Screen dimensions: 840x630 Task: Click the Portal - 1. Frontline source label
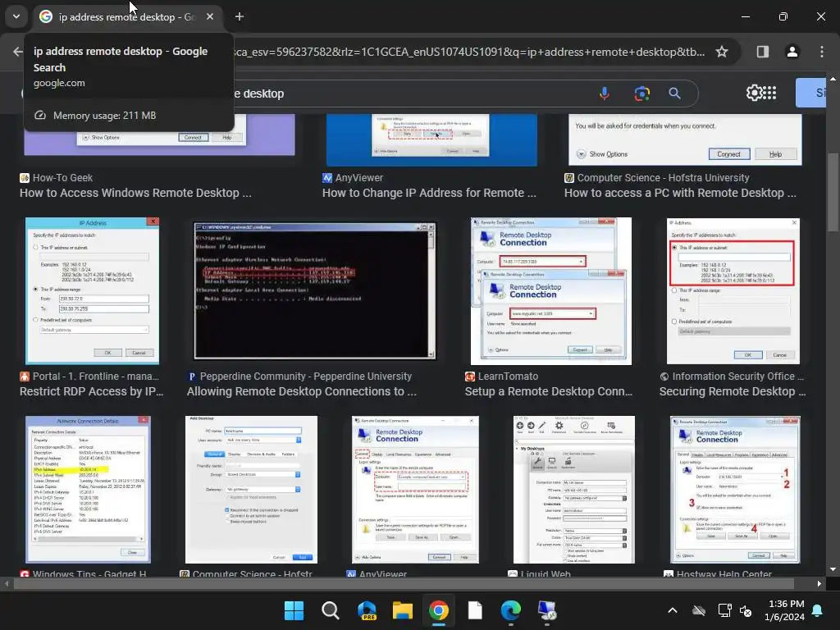click(x=95, y=377)
